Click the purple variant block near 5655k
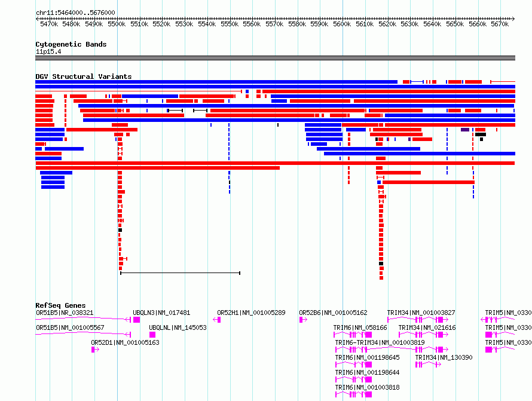This screenshot has width=532, height=401. (465, 130)
